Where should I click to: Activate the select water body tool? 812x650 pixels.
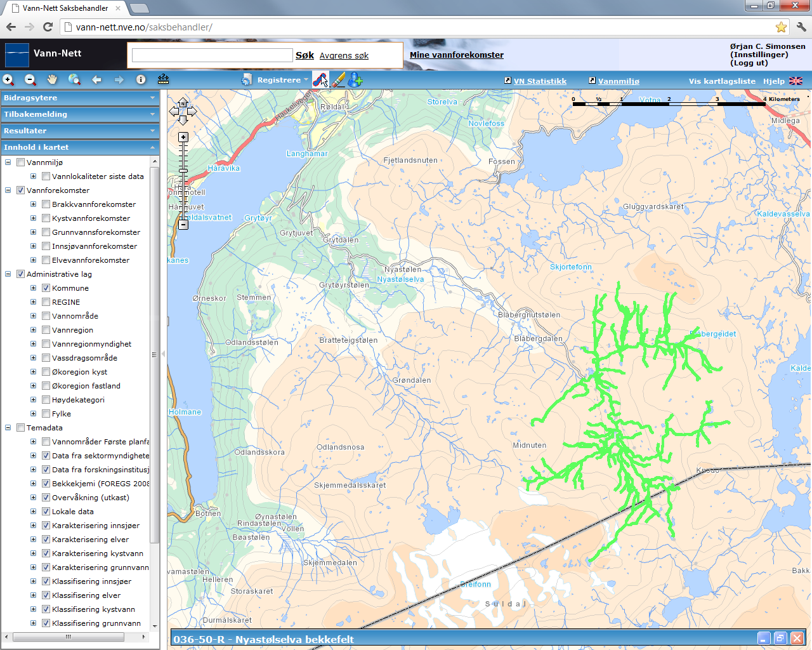[321, 79]
